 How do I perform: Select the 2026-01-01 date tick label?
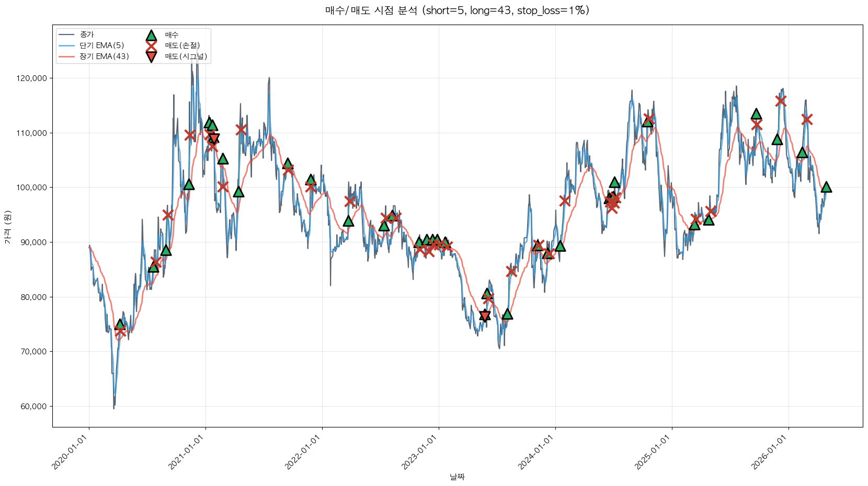click(x=769, y=453)
